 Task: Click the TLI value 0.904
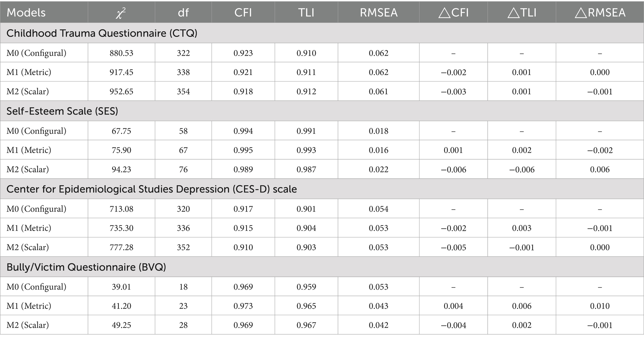pyautogui.click(x=306, y=228)
